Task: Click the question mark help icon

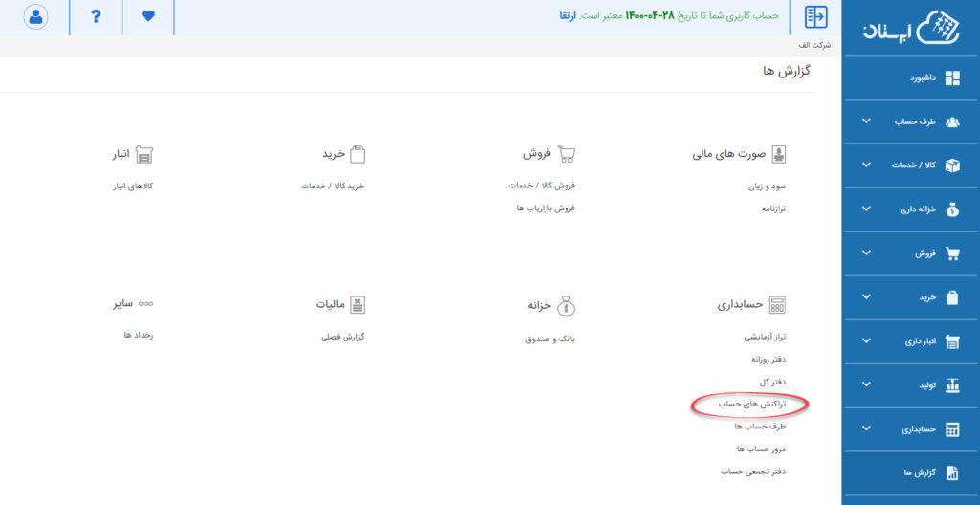Action: [x=96, y=17]
